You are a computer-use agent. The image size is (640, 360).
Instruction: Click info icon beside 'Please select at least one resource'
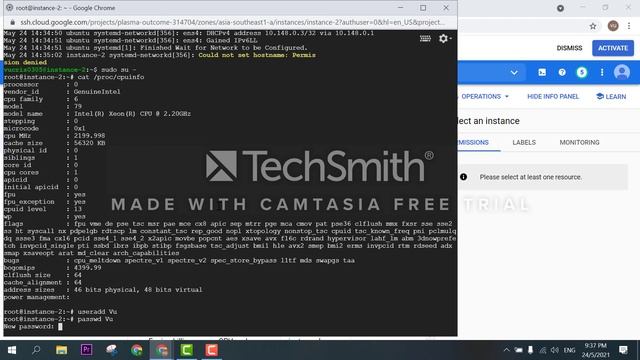tap(464, 177)
